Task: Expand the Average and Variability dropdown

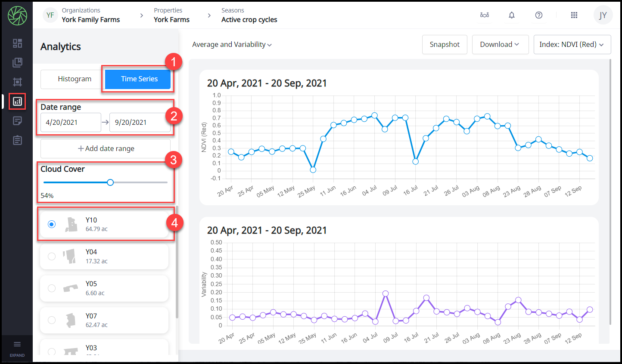Action: [232, 45]
